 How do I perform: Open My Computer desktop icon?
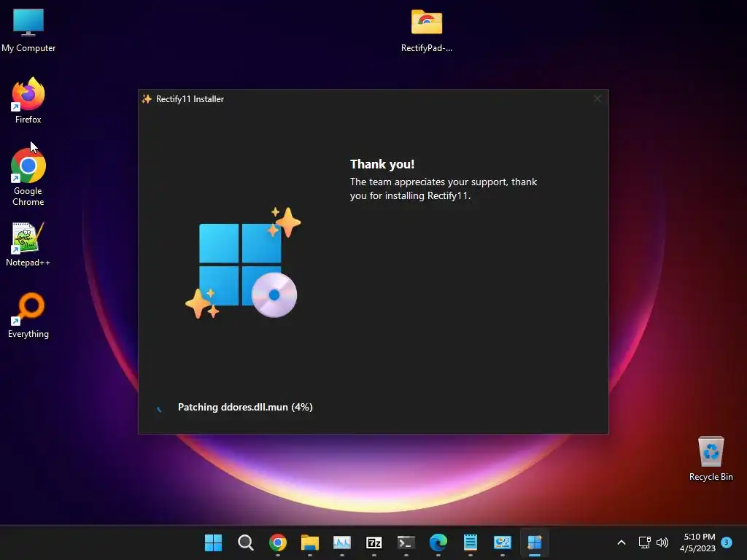tap(28, 30)
